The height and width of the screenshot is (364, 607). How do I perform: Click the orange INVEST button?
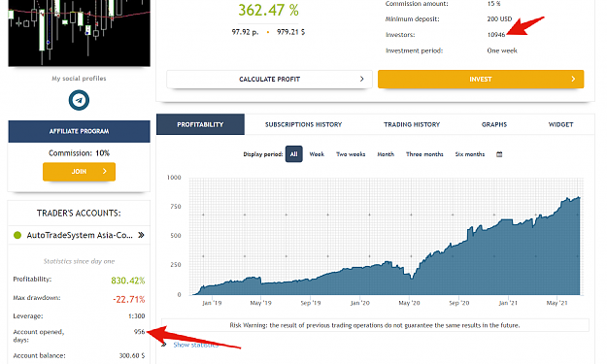point(481,79)
